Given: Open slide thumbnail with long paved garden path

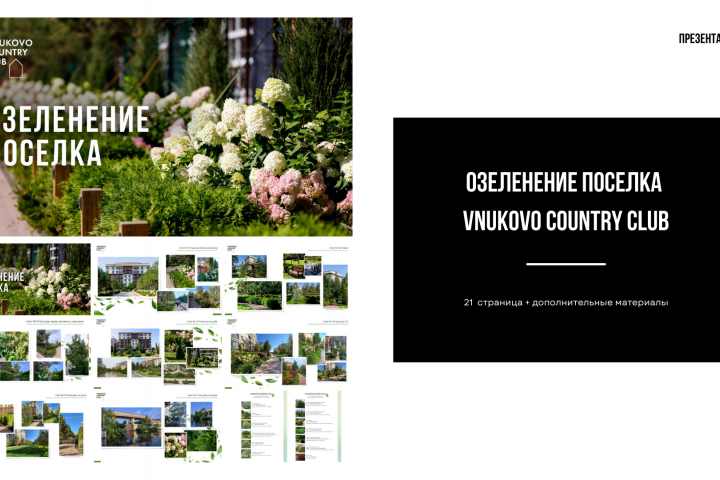Looking at the screenshot, I should pos(288,353).
